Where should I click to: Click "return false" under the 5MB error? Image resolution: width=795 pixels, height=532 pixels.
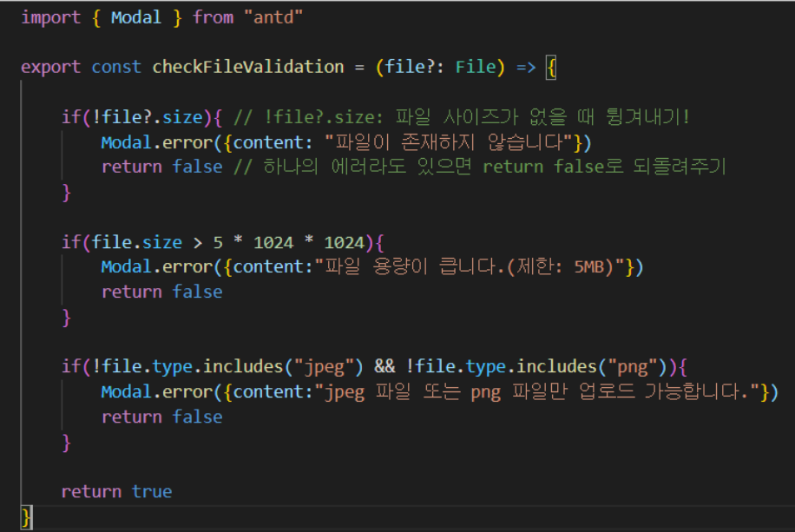coord(162,292)
